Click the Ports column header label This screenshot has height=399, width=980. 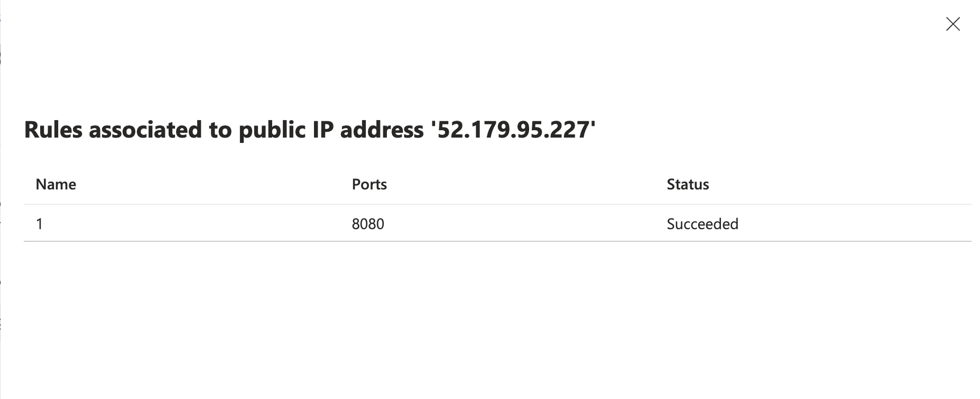(369, 184)
